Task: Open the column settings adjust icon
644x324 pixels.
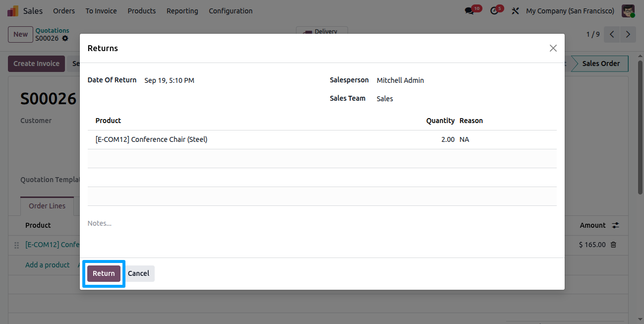Action: (615, 225)
